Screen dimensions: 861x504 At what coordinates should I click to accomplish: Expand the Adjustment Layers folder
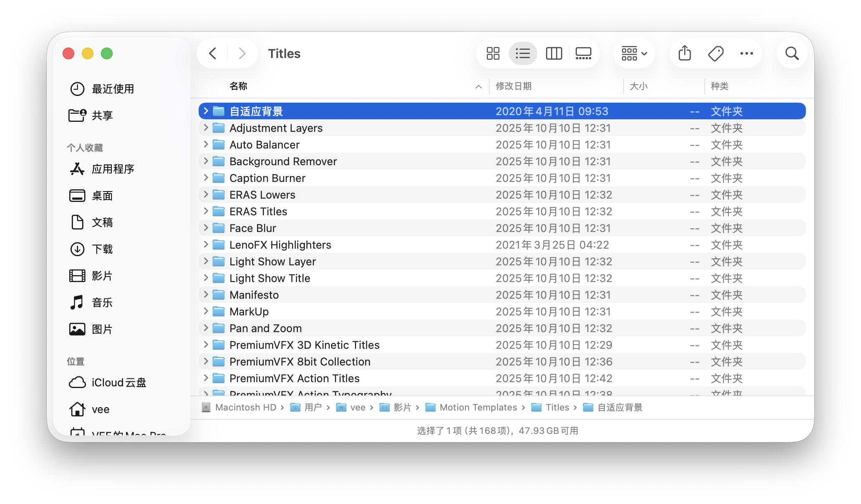[x=206, y=128]
